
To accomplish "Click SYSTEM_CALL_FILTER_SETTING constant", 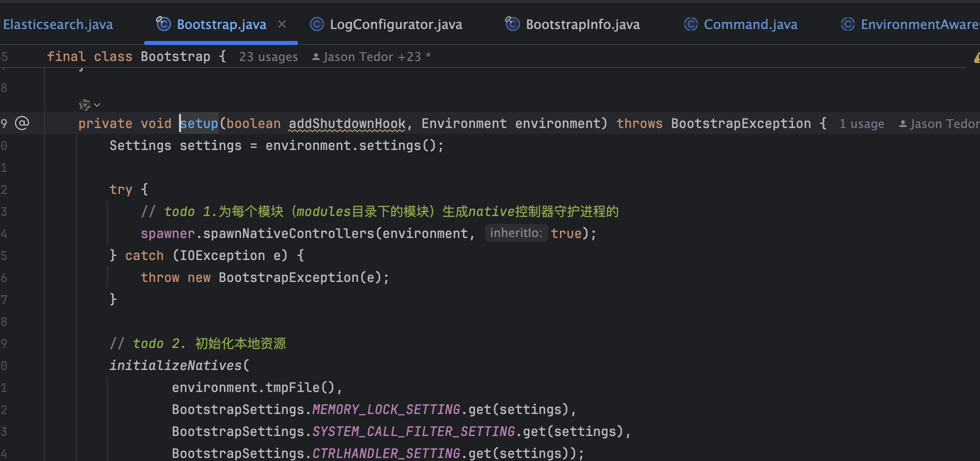I will coord(413,431).
